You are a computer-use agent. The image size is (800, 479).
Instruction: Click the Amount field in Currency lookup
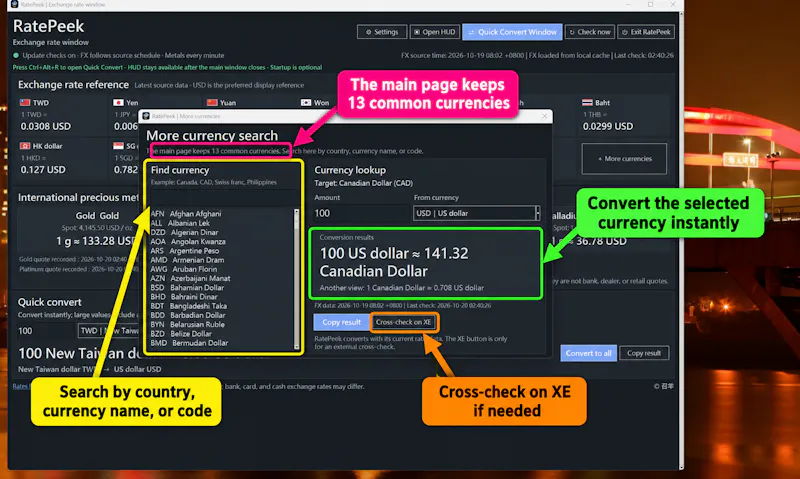coord(361,213)
